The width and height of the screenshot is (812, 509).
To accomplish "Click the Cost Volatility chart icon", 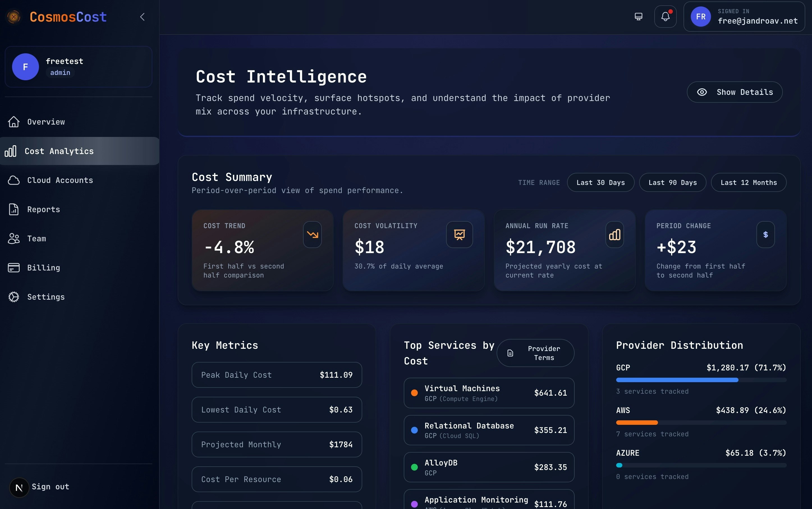I will tap(459, 235).
